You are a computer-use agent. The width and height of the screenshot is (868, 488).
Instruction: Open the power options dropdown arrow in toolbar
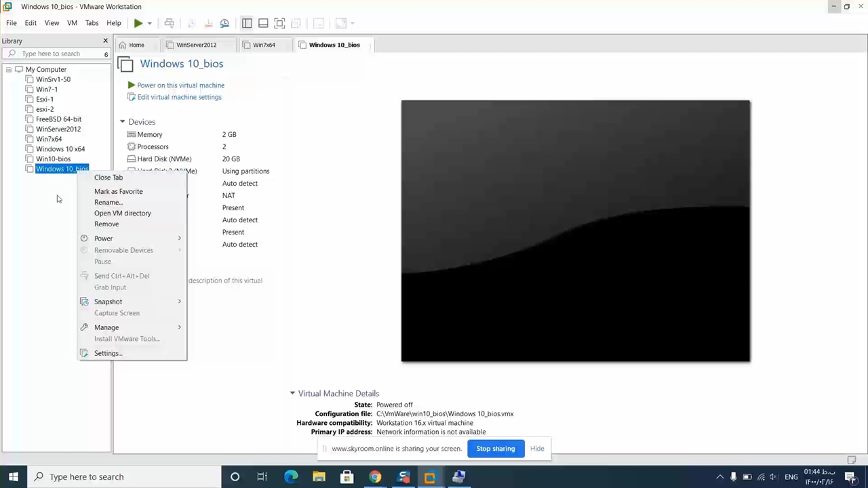tap(149, 23)
